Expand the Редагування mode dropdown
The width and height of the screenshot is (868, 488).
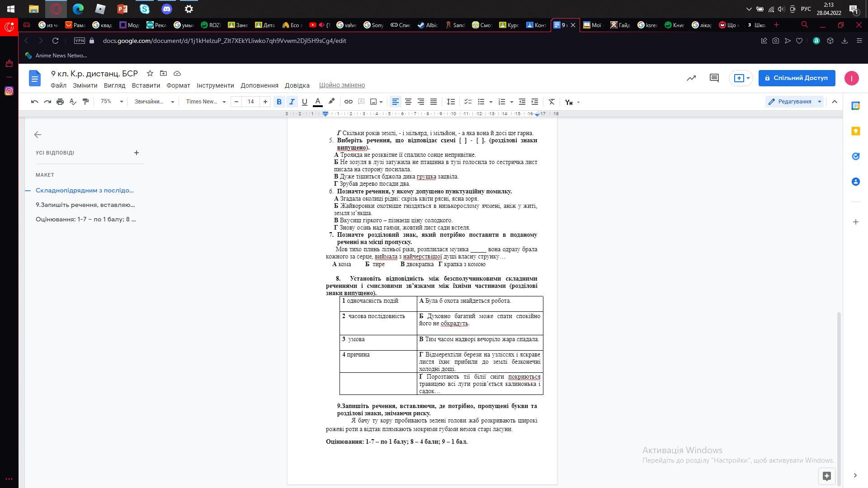[x=795, y=102]
